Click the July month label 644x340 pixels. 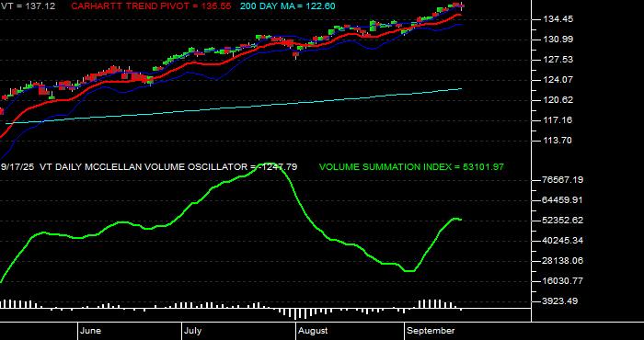[x=192, y=331]
